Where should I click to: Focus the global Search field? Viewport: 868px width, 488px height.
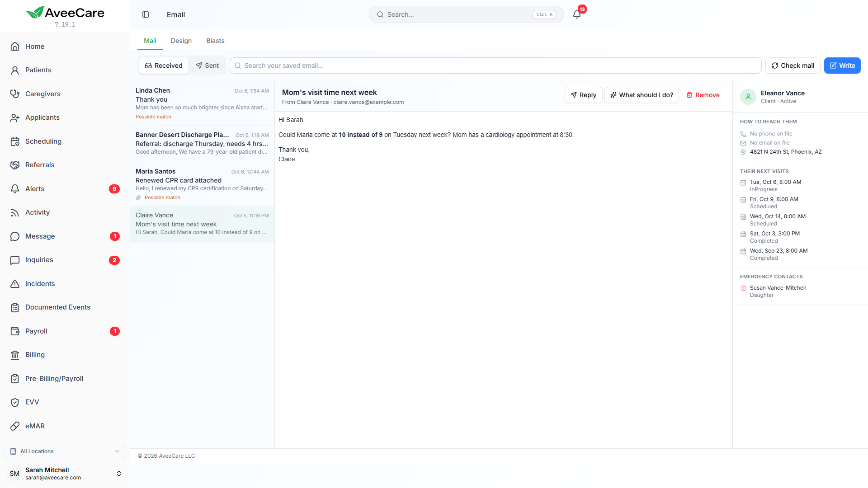(466, 14)
